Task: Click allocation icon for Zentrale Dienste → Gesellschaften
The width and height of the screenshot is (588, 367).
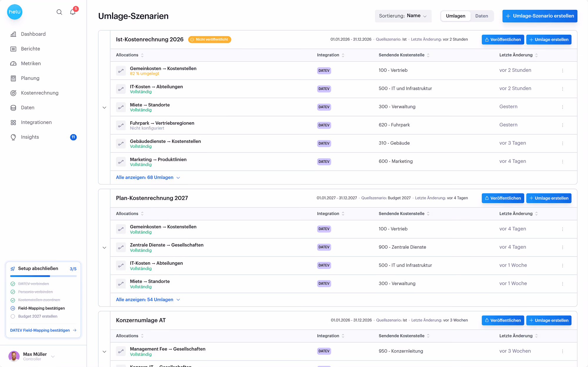Action: click(121, 247)
